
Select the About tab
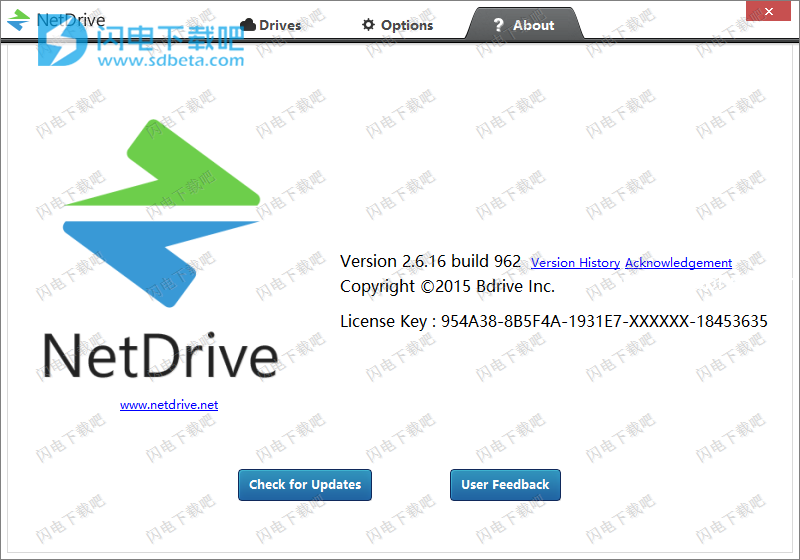524,24
